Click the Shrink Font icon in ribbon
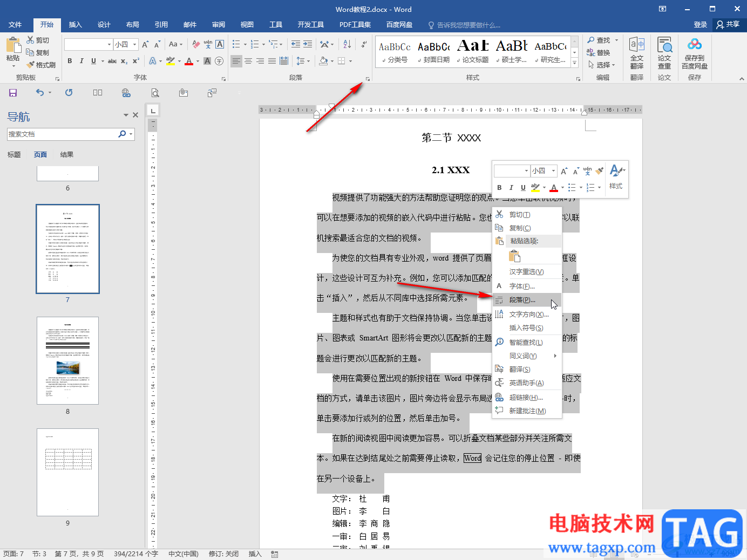 coord(157,44)
